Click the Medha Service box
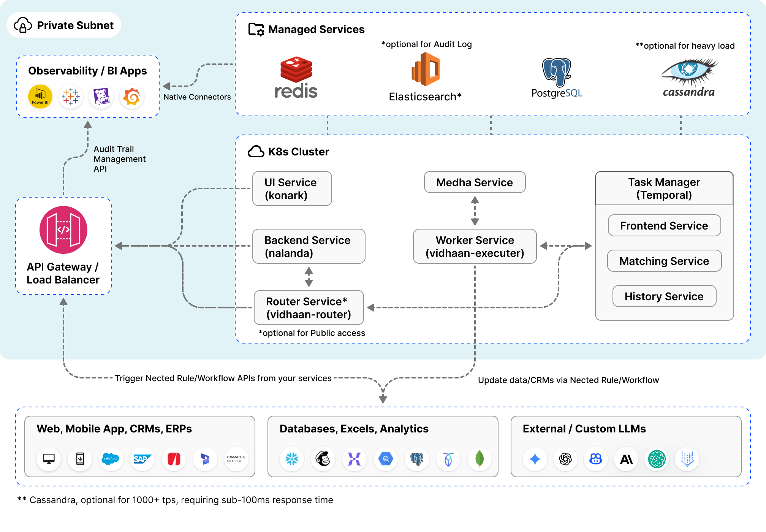Screen dimensions: 766x532 pyautogui.click(x=475, y=182)
